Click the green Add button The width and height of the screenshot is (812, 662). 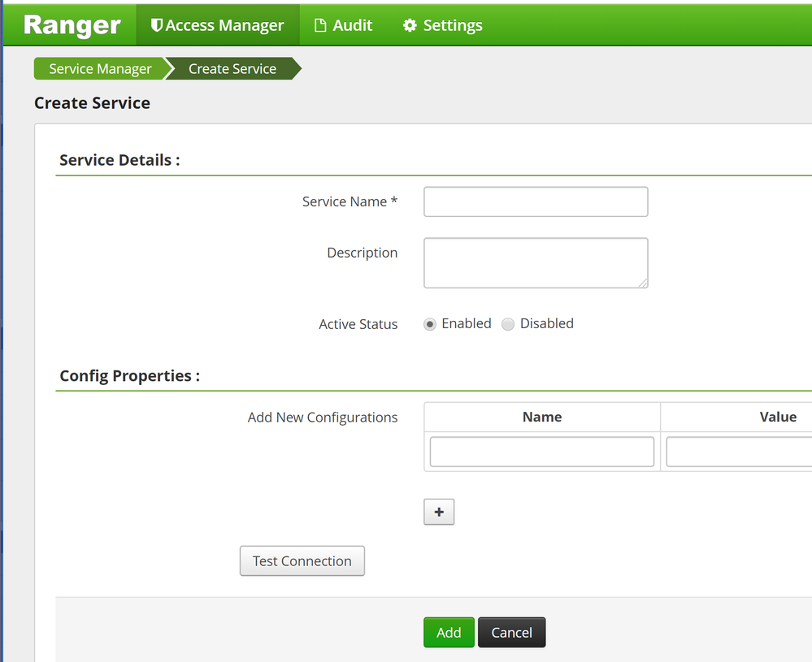[x=449, y=633]
